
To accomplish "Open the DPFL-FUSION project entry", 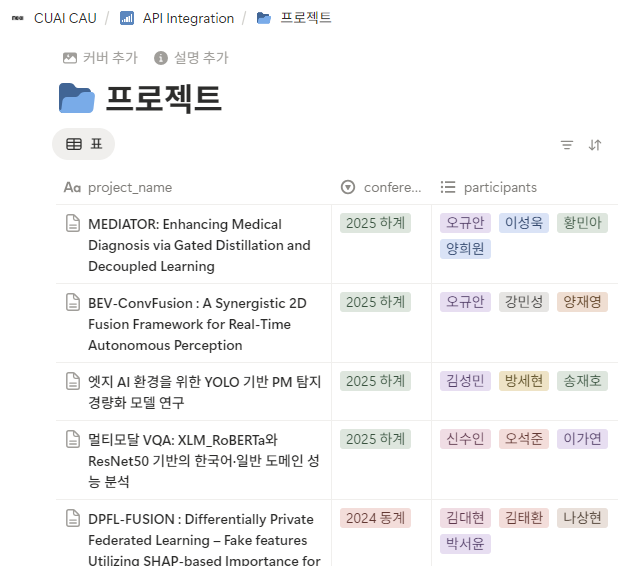I will tap(204, 540).
